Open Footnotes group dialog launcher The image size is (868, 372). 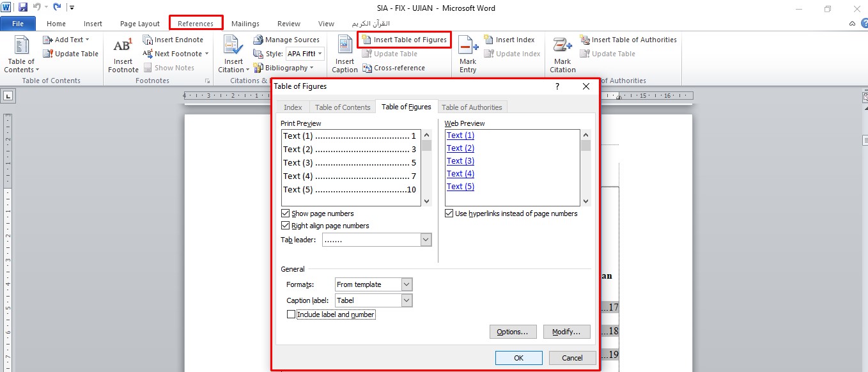[x=207, y=81]
